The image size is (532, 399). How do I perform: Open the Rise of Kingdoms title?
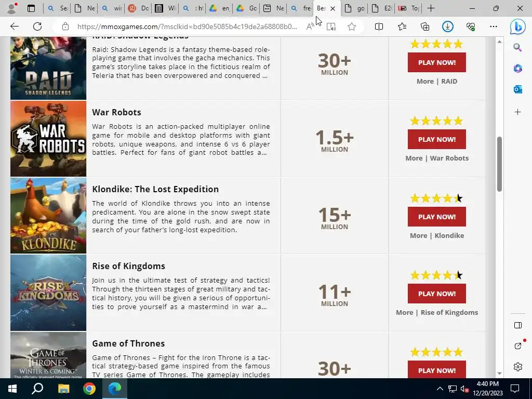(x=129, y=266)
